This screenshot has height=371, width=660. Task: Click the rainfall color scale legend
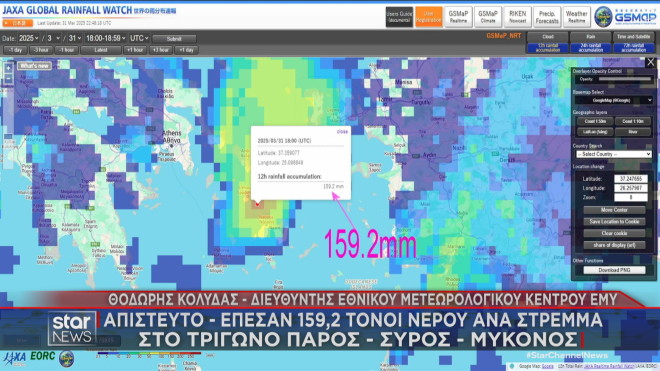[149, 355]
